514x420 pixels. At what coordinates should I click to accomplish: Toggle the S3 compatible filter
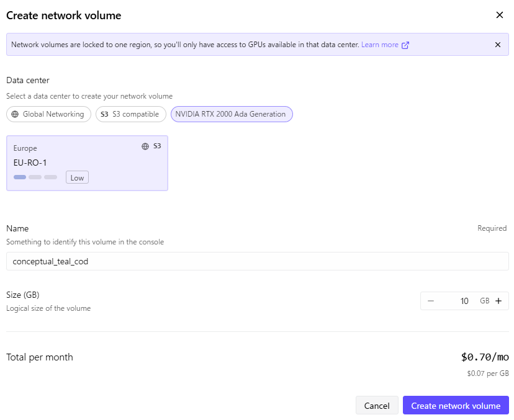click(x=130, y=114)
